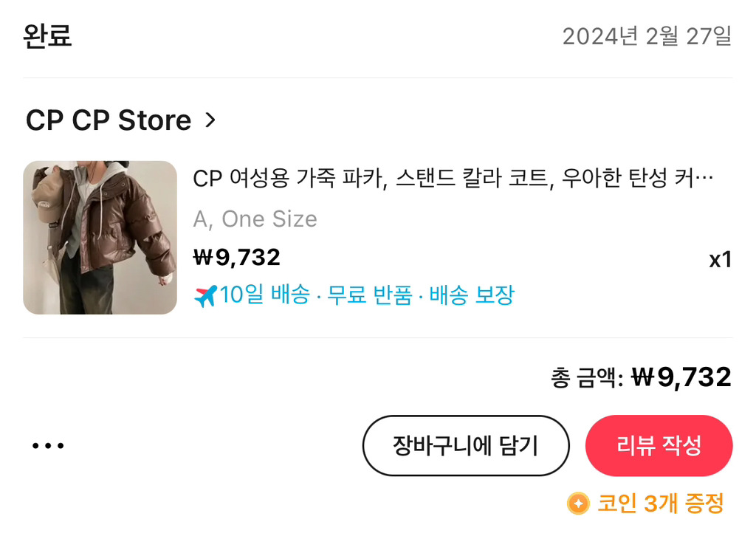Open the brown puffer jacket product thumbnail
Image resolution: width=756 pixels, height=536 pixels.
pos(100,238)
